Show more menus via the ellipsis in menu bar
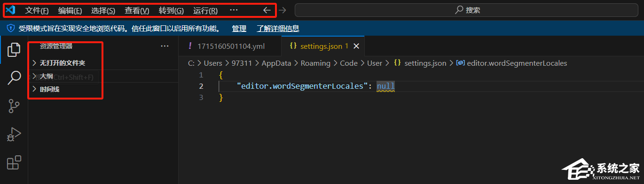Image resolution: width=644 pixels, height=184 pixels. tap(234, 10)
